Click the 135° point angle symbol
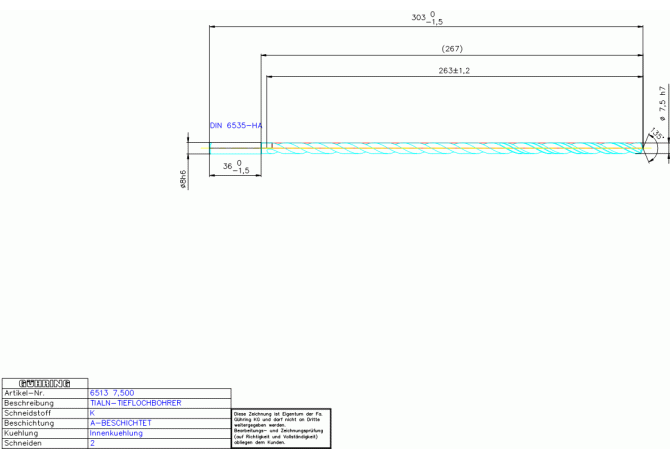Image resolution: width=670 pixels, height=460 pixels. pos(657,135)
